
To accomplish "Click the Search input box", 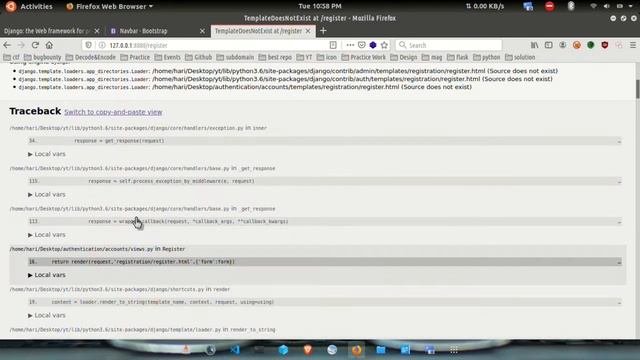I will [449, 45].
